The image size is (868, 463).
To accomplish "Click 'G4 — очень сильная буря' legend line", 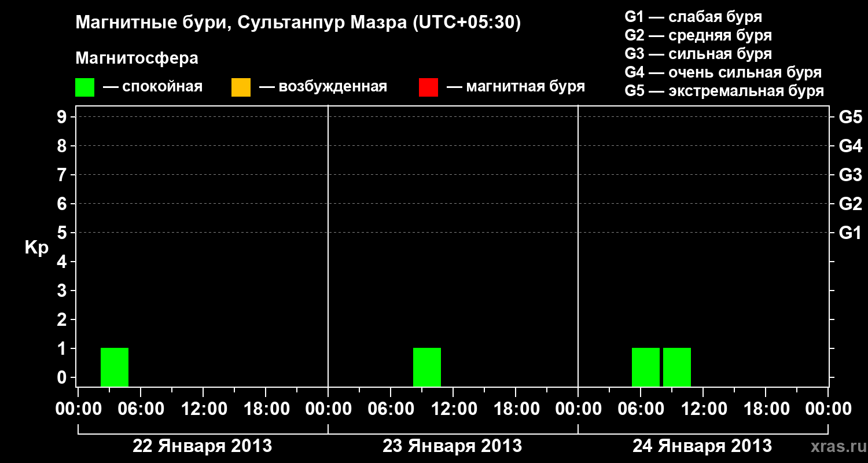I will [x=723, y=72].
